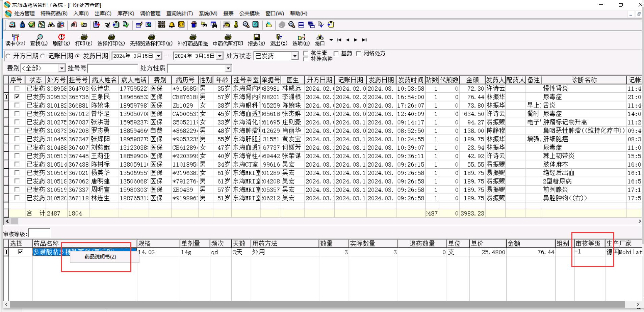Open the 查询统计(T) menu
Screen dimensions: 644x312
coord(179,13)
